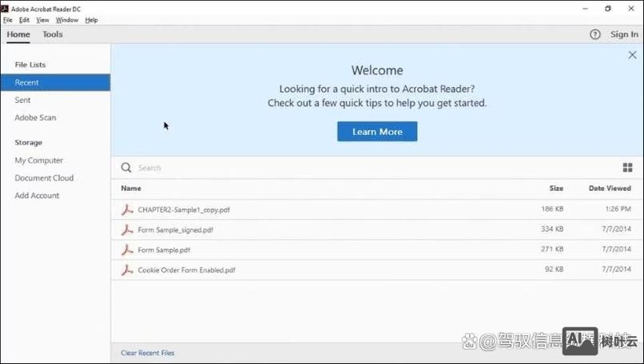Open the Edit menu
644x364 pixels.
25,20
